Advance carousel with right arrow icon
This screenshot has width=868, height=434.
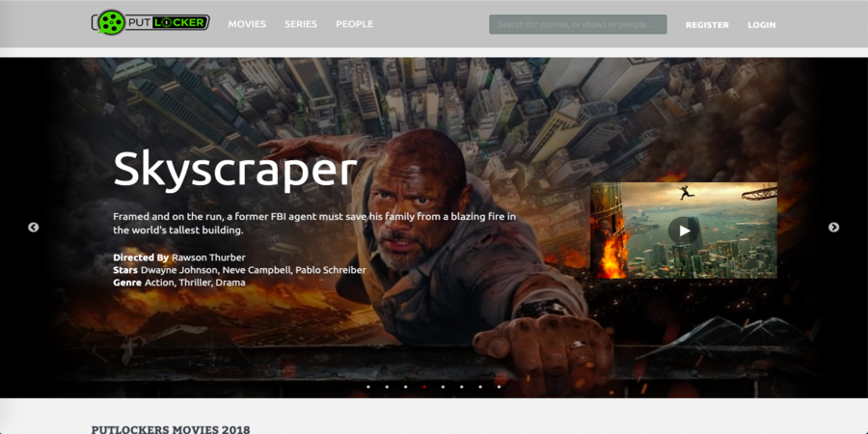click(833, 228)
